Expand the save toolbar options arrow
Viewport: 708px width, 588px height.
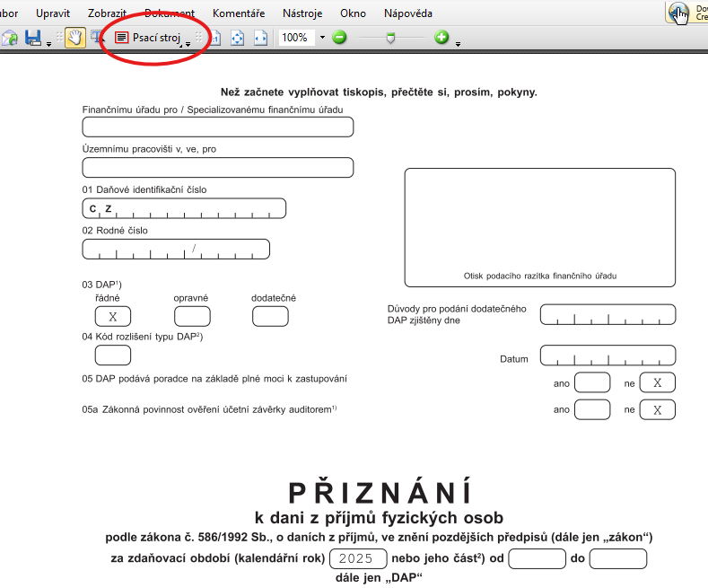click(x=48, y=43)
